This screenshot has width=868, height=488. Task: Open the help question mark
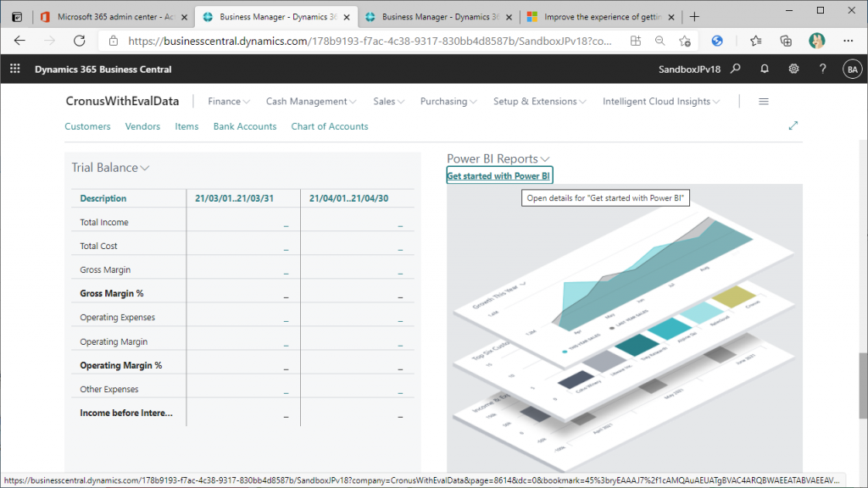click(822, 69)
